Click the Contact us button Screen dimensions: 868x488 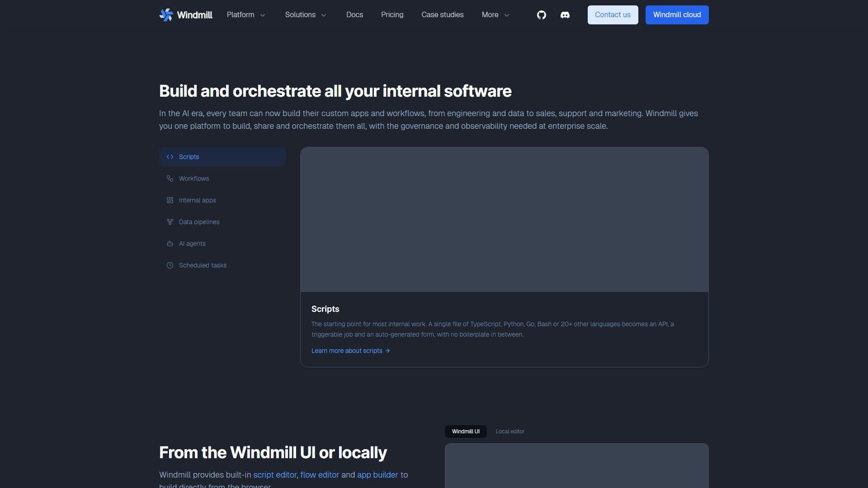coord(613,15)
